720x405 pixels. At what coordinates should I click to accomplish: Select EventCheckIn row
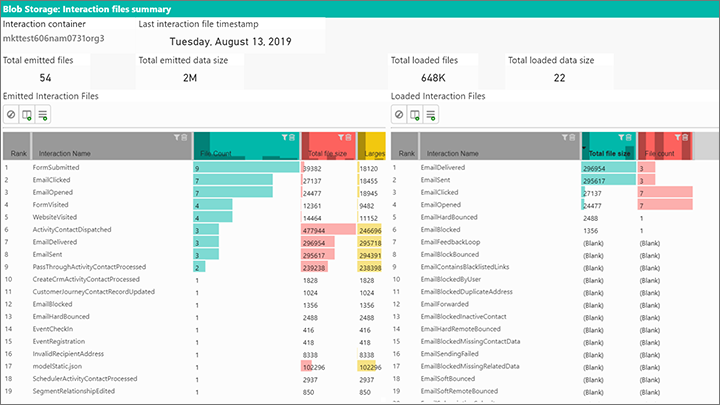[194, 329]
